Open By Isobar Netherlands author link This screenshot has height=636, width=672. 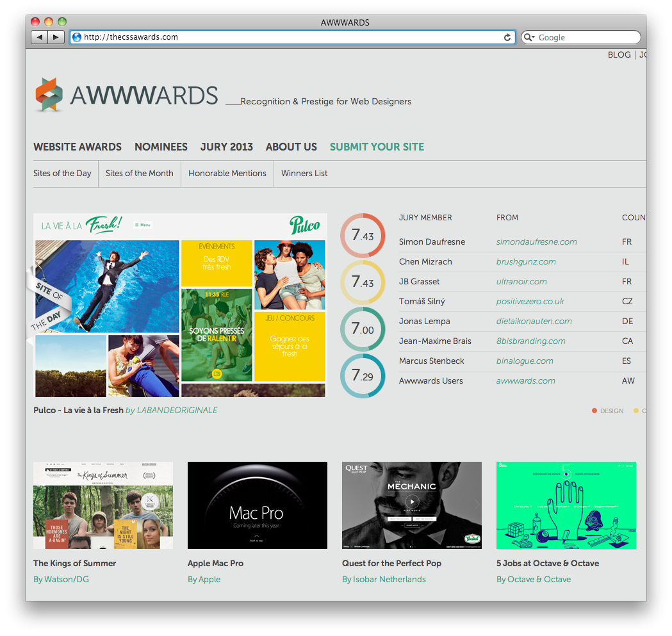coord(384,579)
